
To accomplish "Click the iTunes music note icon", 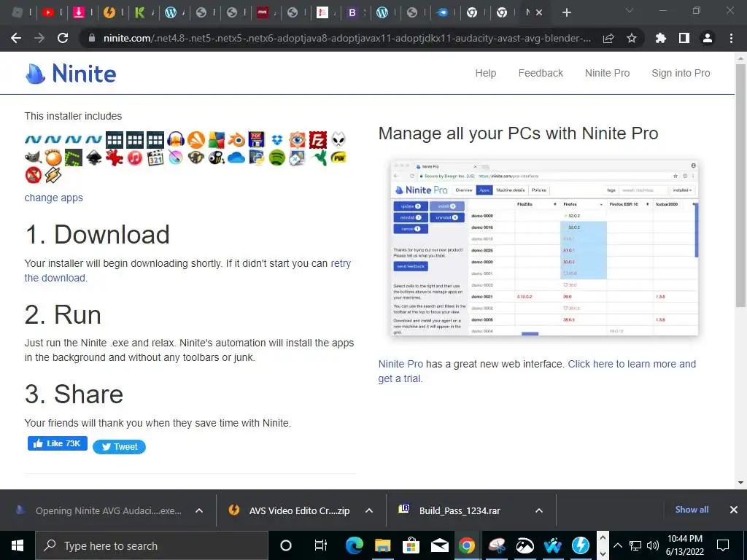I will pos(135,157).
